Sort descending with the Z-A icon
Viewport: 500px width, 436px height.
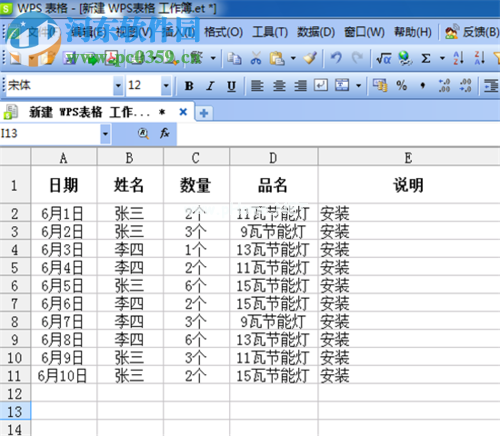tap(480, 58)
